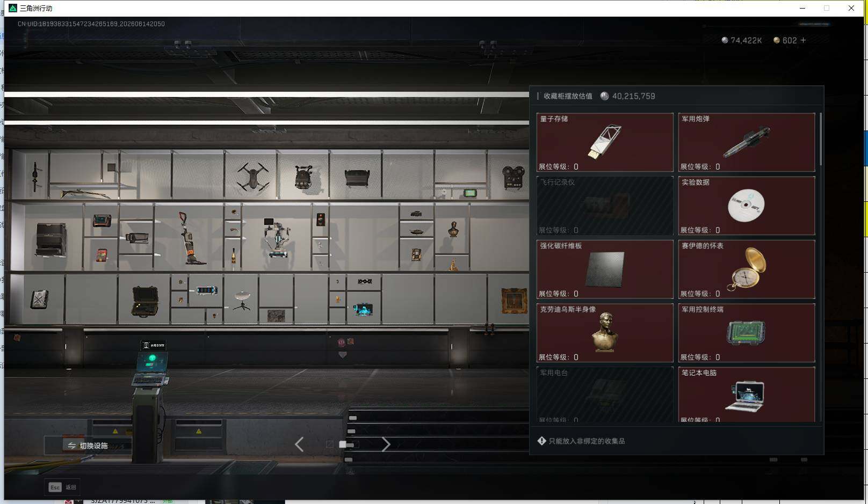This screenshot has height=504, width=868.
Task: Select the 赛伊德的怀表 pocket watch card
Action: click(747, 269)
